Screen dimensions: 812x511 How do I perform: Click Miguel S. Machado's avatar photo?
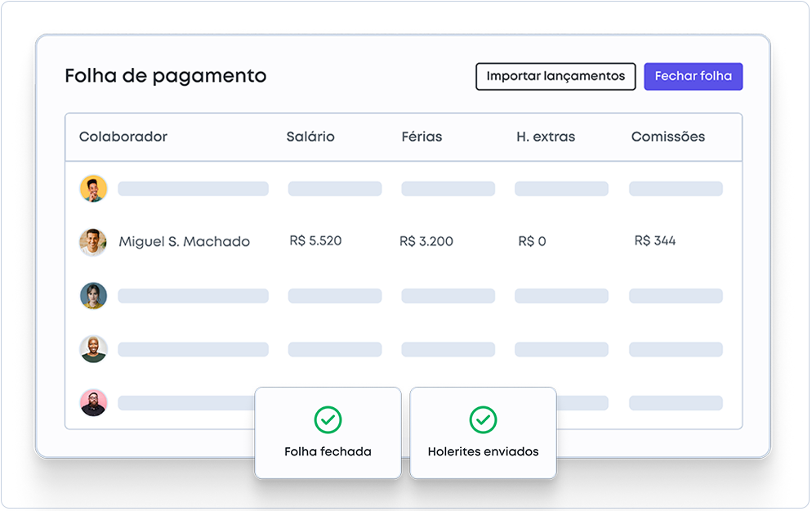tap(93, 242)
